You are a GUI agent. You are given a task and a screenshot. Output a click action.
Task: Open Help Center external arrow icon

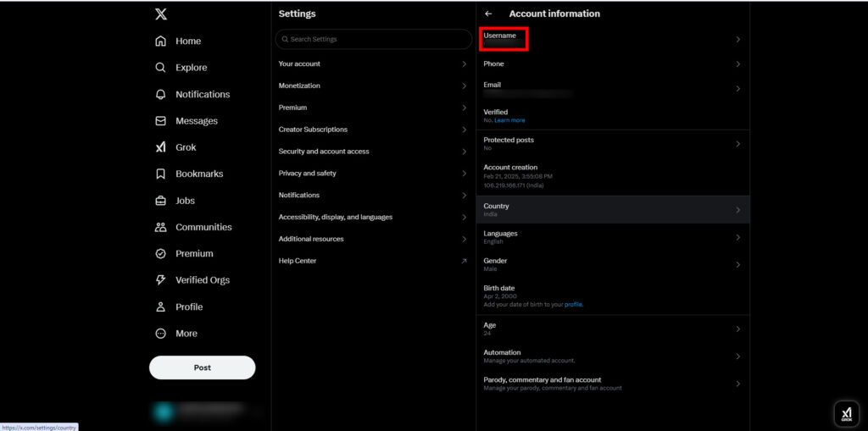click(464, 261)
